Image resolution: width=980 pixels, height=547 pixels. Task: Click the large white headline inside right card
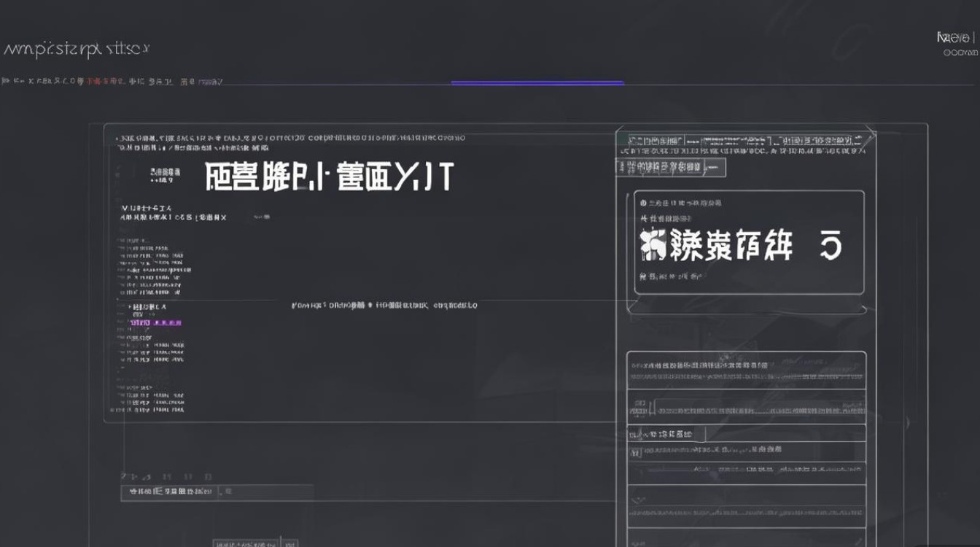740,246
